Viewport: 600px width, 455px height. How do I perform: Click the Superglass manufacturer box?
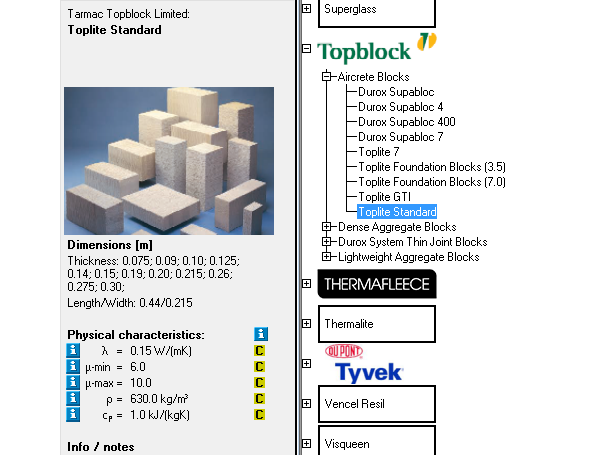[377, 13]
